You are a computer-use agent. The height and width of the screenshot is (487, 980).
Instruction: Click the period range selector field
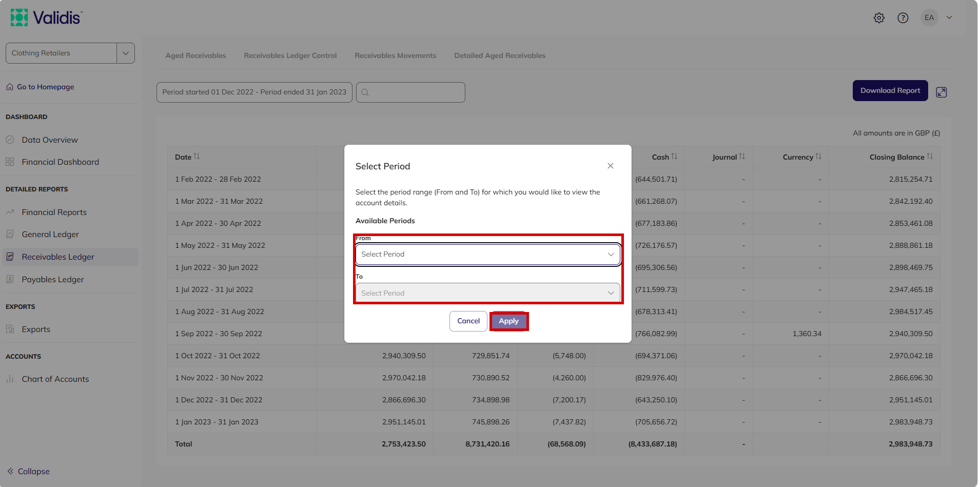coord(254,92)
